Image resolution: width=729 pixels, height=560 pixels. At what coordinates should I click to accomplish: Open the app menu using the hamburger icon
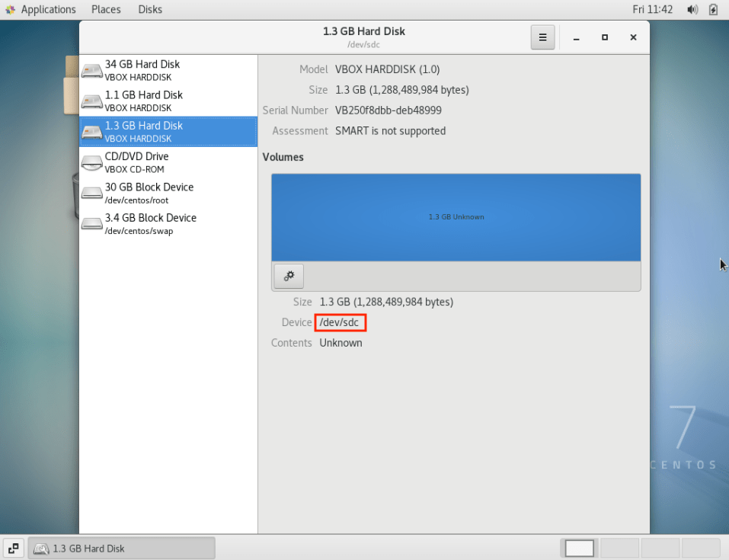click(x=542, y=37)
